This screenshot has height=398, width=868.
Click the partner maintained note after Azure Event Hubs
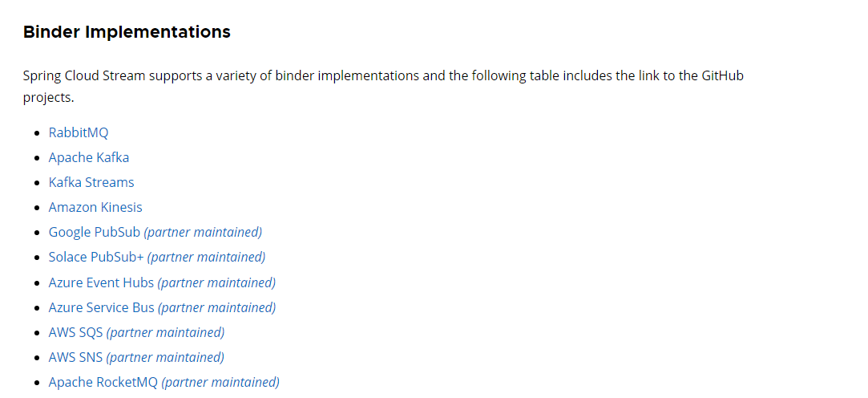click(216, 282)
